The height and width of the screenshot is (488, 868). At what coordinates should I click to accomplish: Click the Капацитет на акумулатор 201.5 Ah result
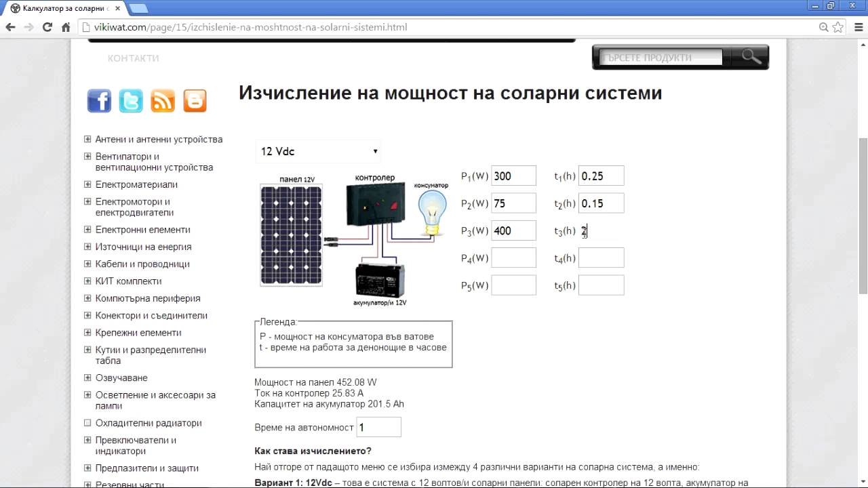click(x=329, y=404)
